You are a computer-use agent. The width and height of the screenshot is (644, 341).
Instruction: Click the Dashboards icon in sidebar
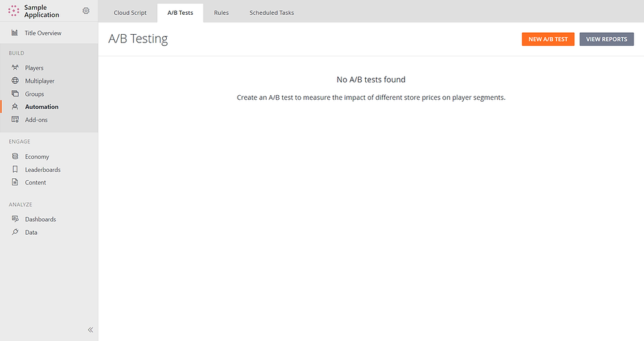click(15, 219)
